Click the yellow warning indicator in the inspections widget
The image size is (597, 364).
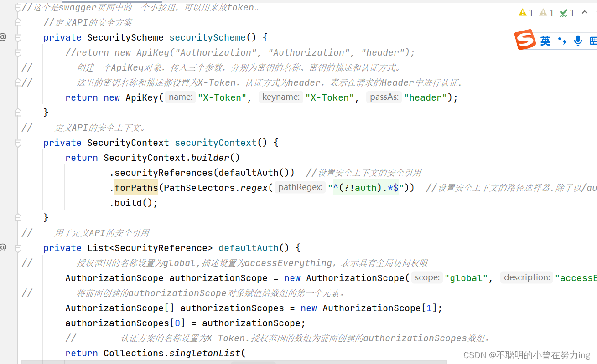[x=523, y=12]
